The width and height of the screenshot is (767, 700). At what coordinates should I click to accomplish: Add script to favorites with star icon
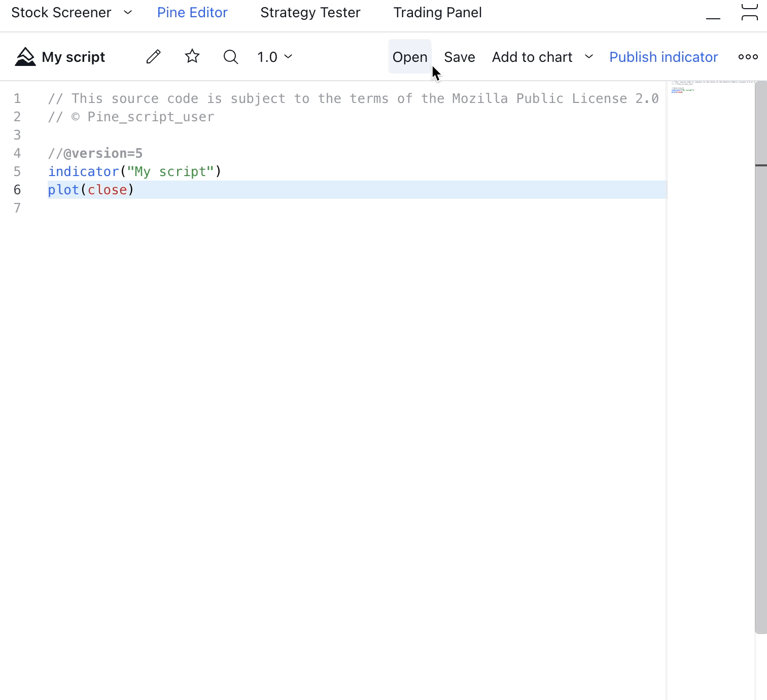pos(192,57)
